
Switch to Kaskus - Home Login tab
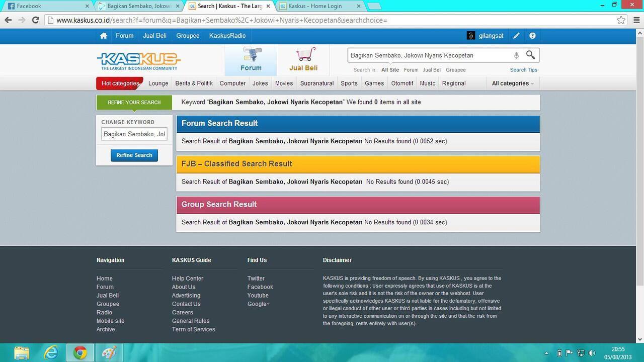(x=319, y=6)
